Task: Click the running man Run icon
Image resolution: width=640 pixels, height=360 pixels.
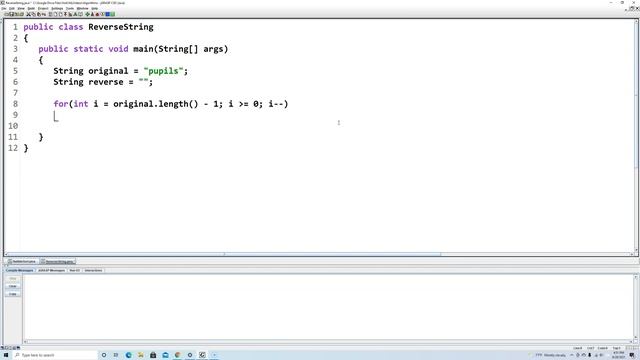Action: [x=93, y=14]
